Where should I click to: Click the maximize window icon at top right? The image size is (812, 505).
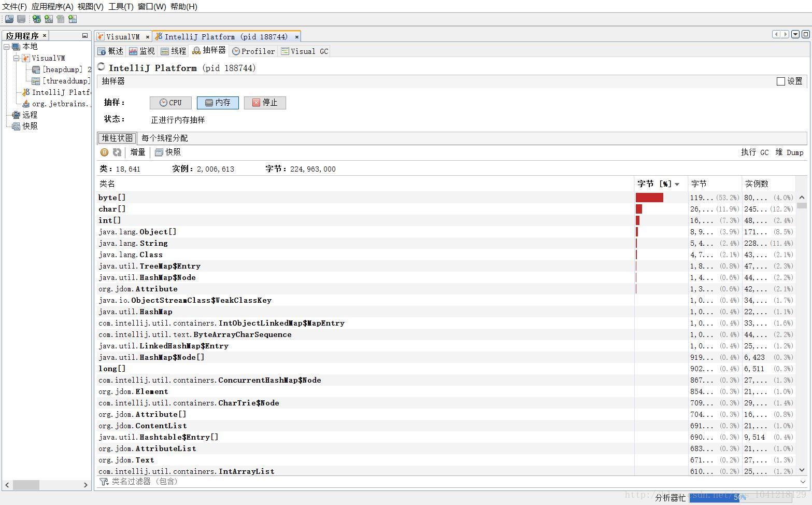coord(805,34)
